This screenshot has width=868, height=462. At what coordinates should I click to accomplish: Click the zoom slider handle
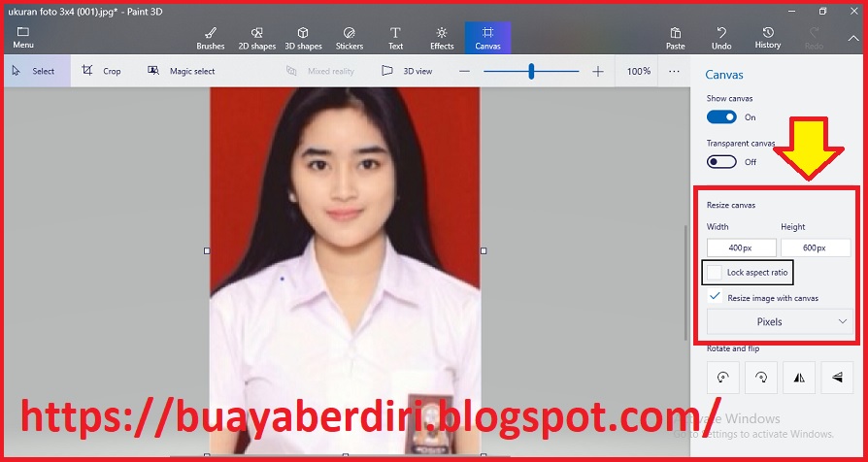click(531, 72)
